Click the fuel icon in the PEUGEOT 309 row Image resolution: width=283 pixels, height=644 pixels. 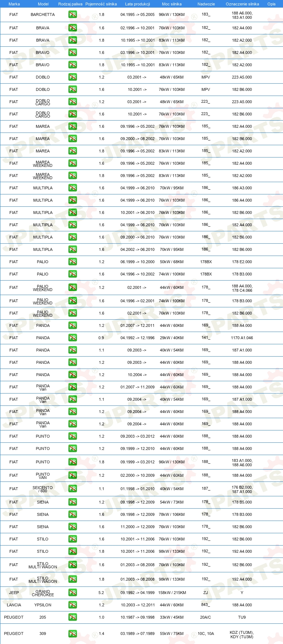click(72, 634)
